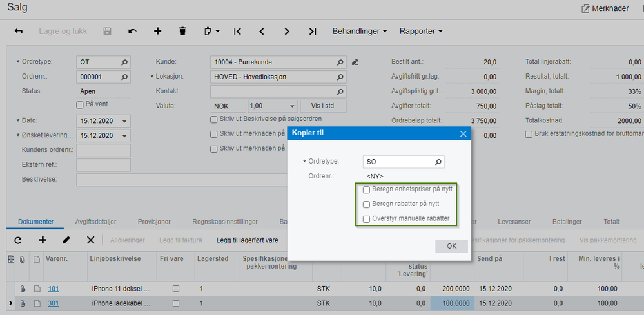Image resolution: width=644 pixels, height=315 pixels.
Task: Click the back arrow icon in toolbar
Action: 19,31
